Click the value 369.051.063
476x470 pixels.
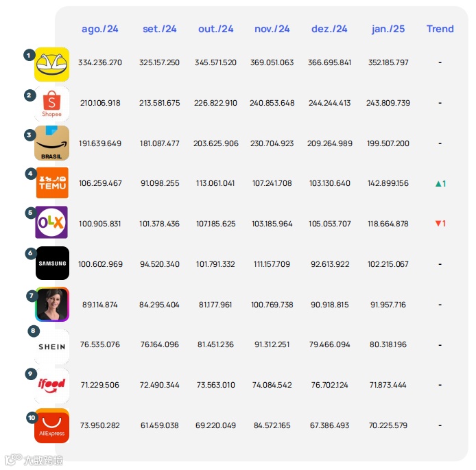pos(272,62)
